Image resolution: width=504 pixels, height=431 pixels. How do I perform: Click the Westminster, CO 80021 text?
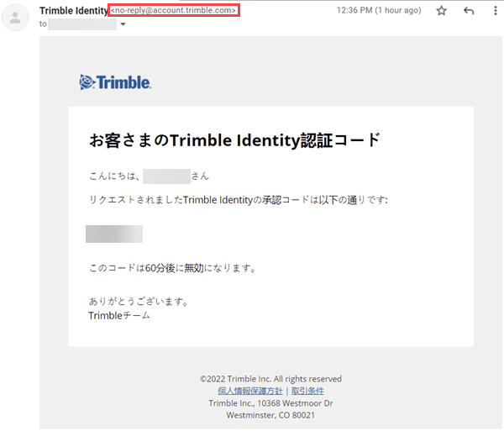tap(270, 415)
